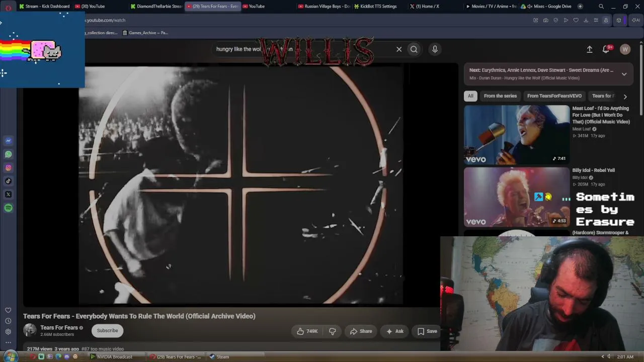Start voice search with the microphone
The width and height of the screenshot is (644, 362).
point(435,49)
